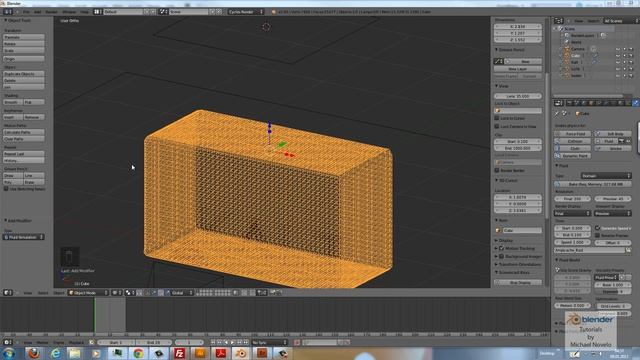Click the Cloth physics button
This screenshot has height=360, width=640.
coord(572,149)
